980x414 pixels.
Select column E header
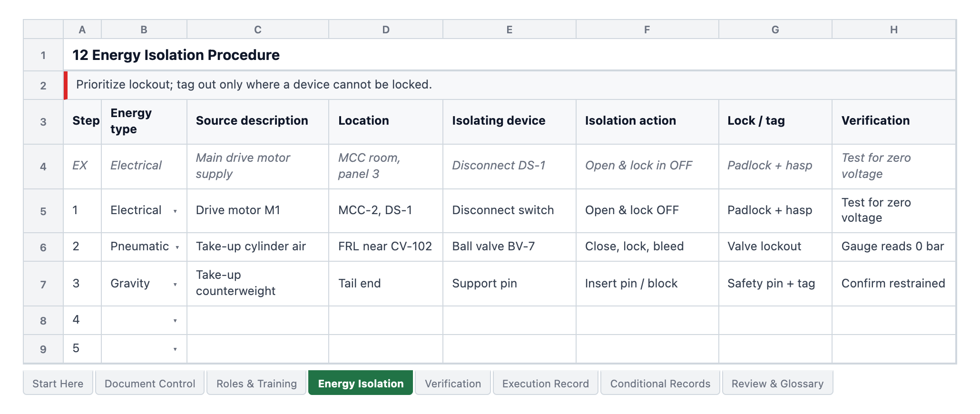coord(510,30)
